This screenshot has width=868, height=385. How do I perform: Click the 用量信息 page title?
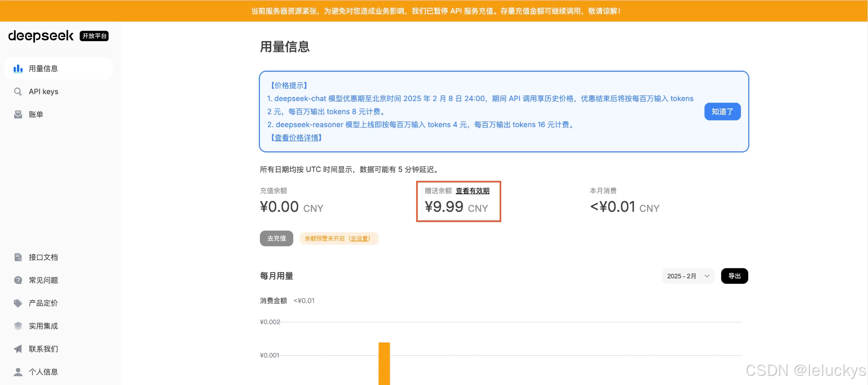tap(285, 47)
